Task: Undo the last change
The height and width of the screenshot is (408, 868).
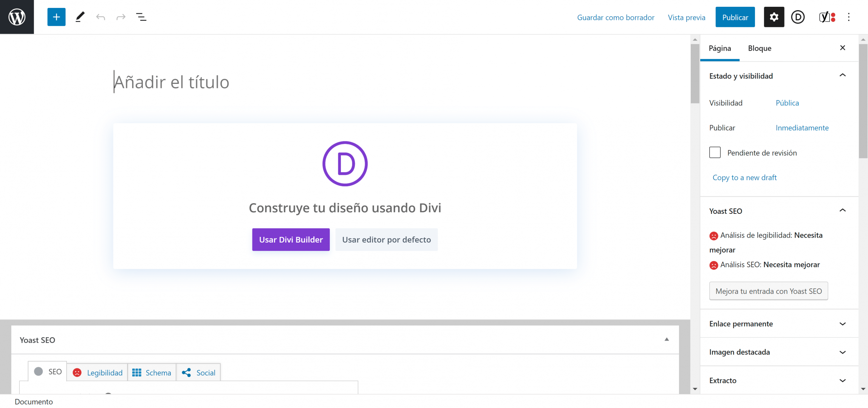Action: 101,17
